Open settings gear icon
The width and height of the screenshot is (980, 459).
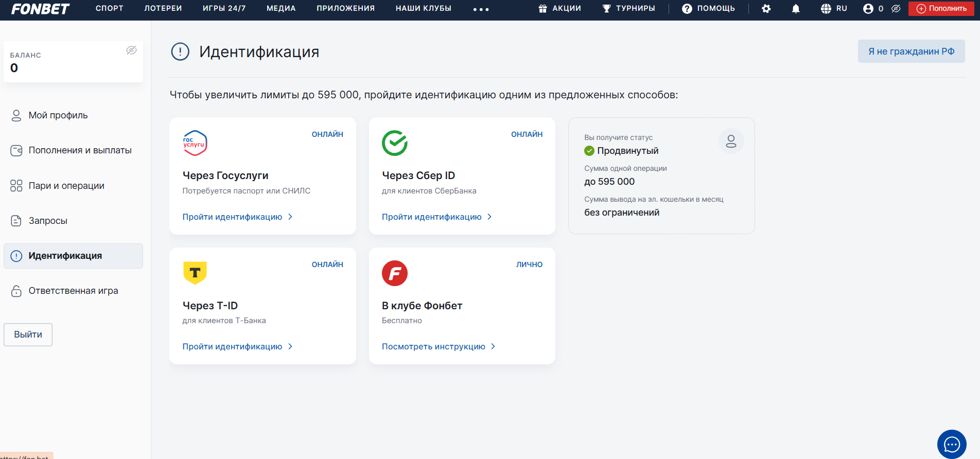pyautogui.click(x=766, y=9)
